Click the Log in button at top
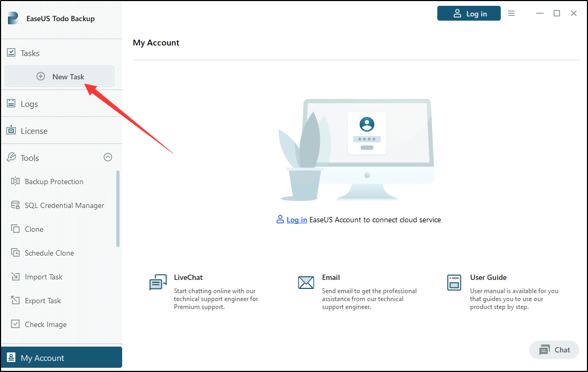The width and height of the screenshot is (588, 372). (x=468, y=14)
